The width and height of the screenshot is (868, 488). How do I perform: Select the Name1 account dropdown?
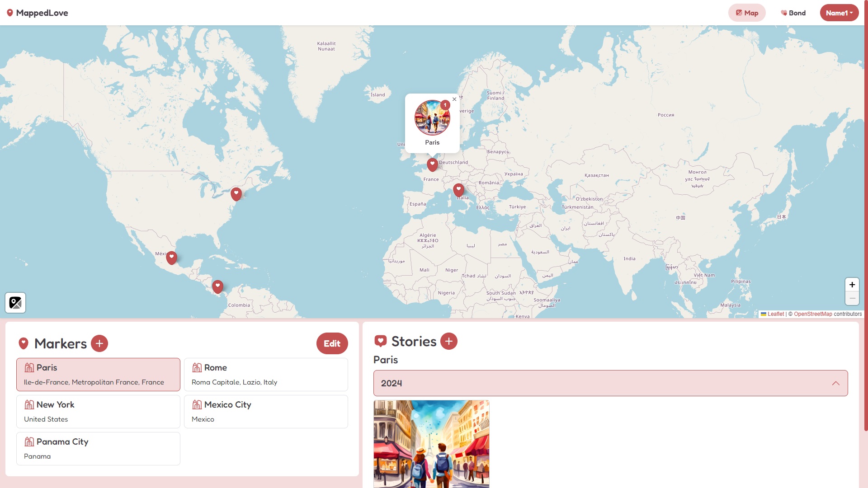click(839, 13)
